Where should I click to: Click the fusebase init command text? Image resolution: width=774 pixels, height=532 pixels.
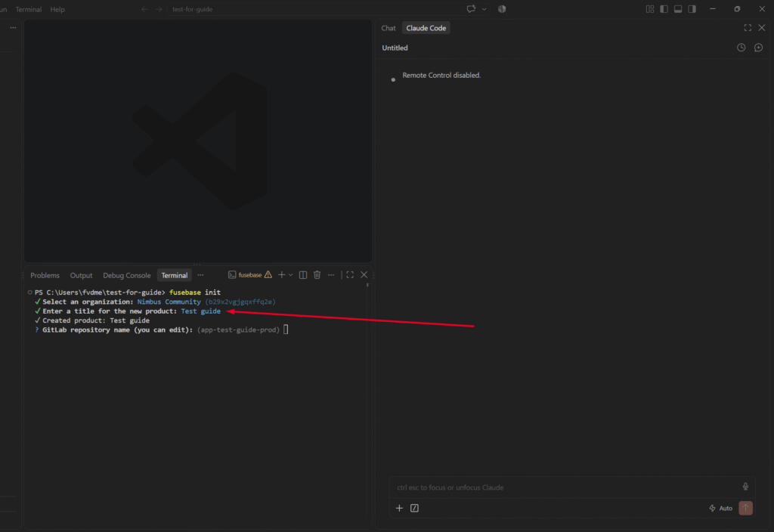[x=195, y=292]
